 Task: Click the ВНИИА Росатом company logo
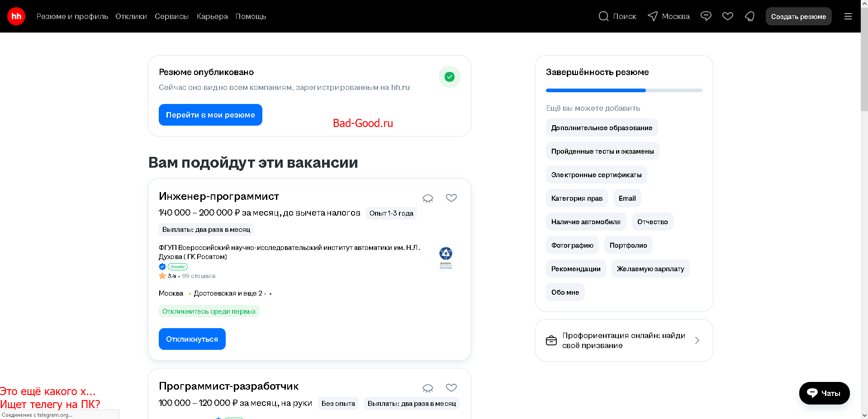446,258
